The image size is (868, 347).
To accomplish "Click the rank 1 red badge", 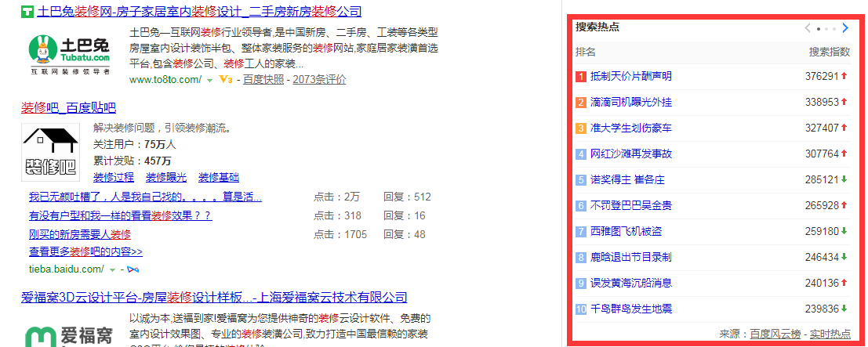I will [581, 77].
